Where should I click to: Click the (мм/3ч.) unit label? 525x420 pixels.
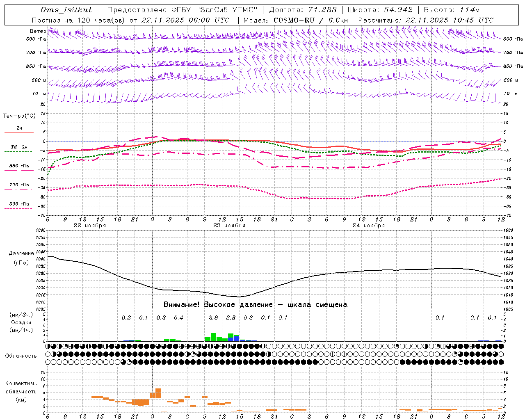[x=21, y=315]
